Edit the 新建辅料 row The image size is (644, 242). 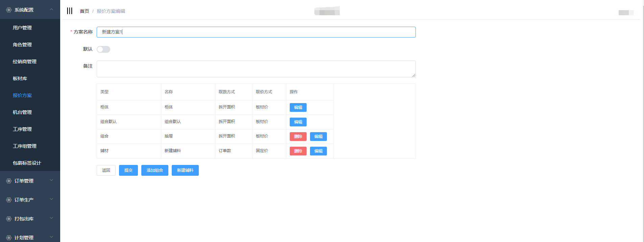click(x=318, y=151)
